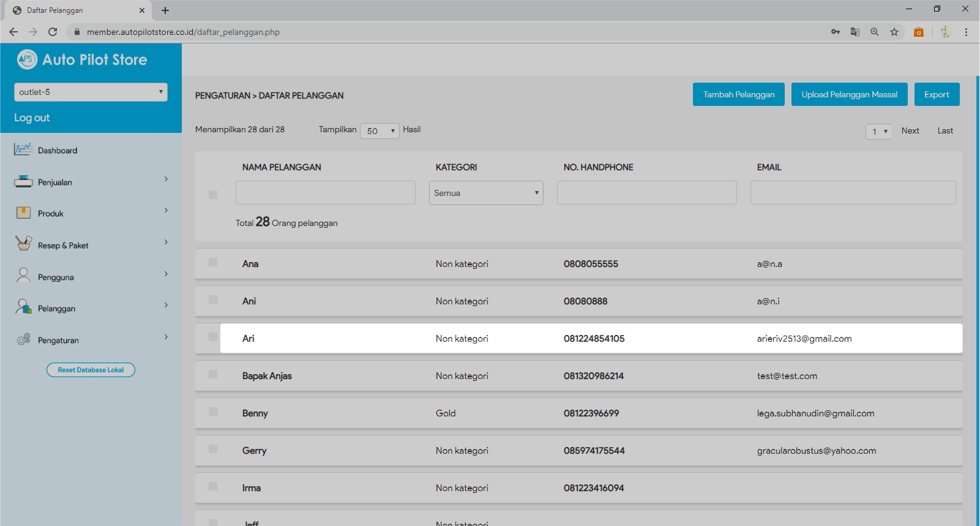Click the Pengguna person icon
This screenshot has width=980, height=526.
pyautogui.click(x=23, y=276)
